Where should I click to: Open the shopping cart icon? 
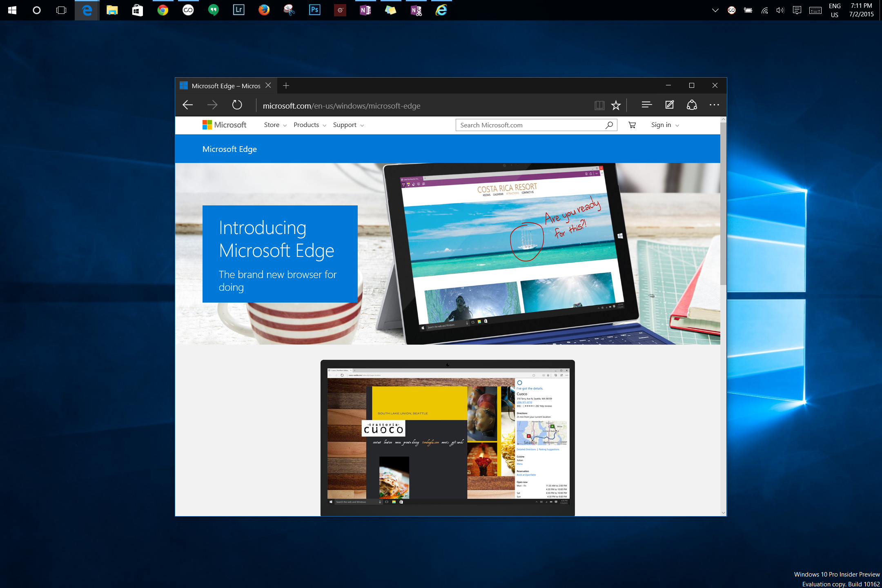pyautogui.click(x=632, y=125)
